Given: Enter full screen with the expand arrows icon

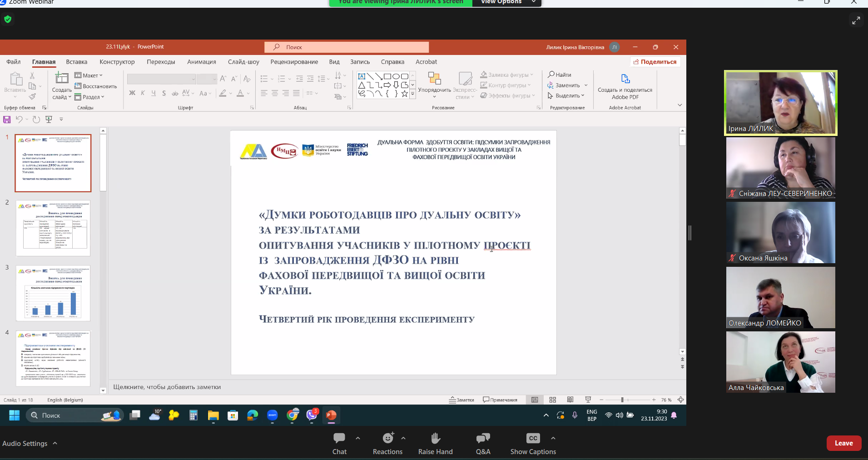Looking at the screenshot, I should tap(856, 20).
